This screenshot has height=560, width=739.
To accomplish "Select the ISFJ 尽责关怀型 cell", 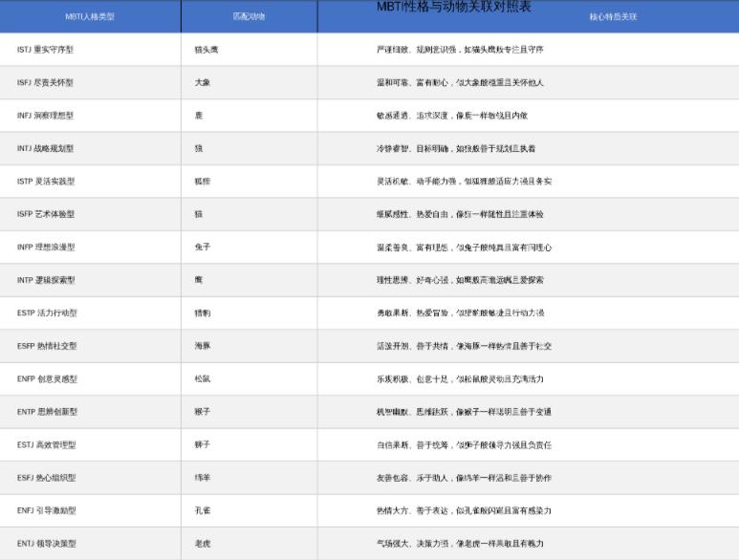I will pyautogui.click(x=45, y=82).
